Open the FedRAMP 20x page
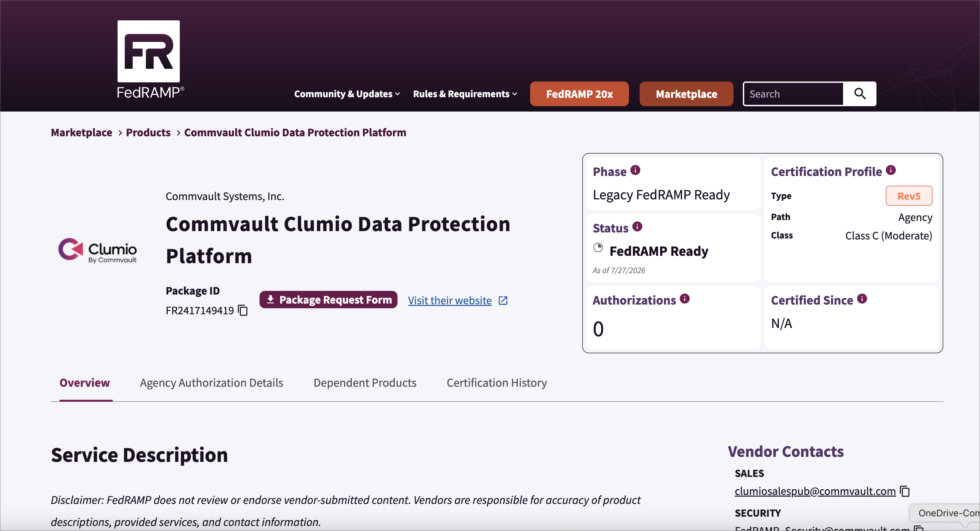This screenshot has width=980, height=531. pos(579,94)
